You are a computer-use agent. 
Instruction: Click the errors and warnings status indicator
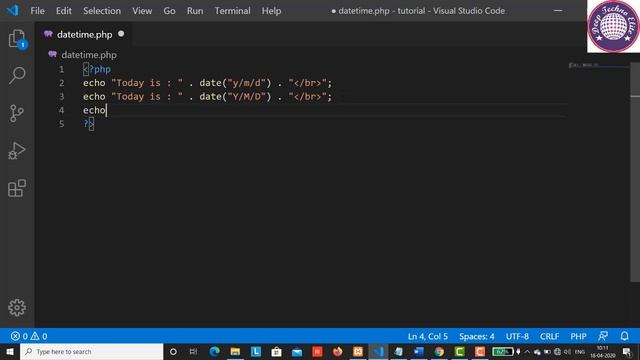pos(29,336)
